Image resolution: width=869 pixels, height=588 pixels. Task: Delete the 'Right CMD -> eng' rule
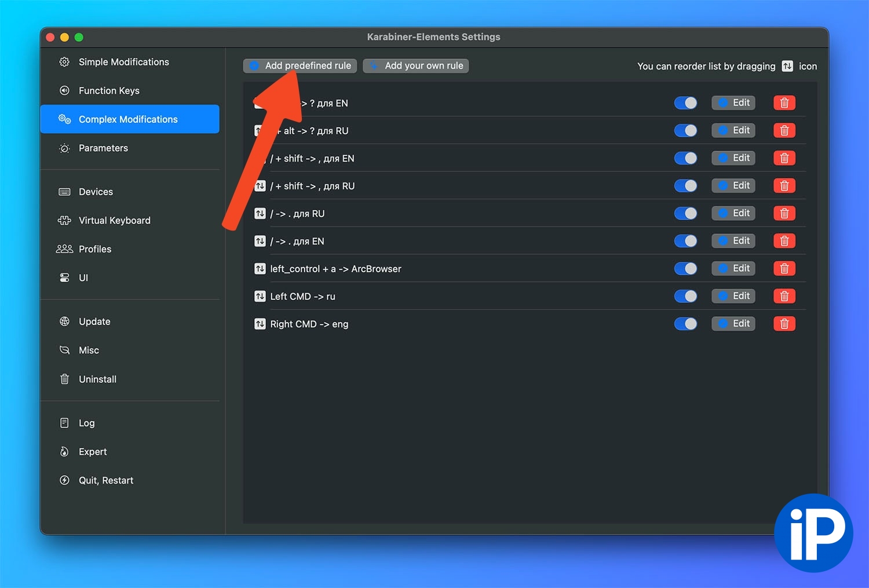tap(784, 324)
